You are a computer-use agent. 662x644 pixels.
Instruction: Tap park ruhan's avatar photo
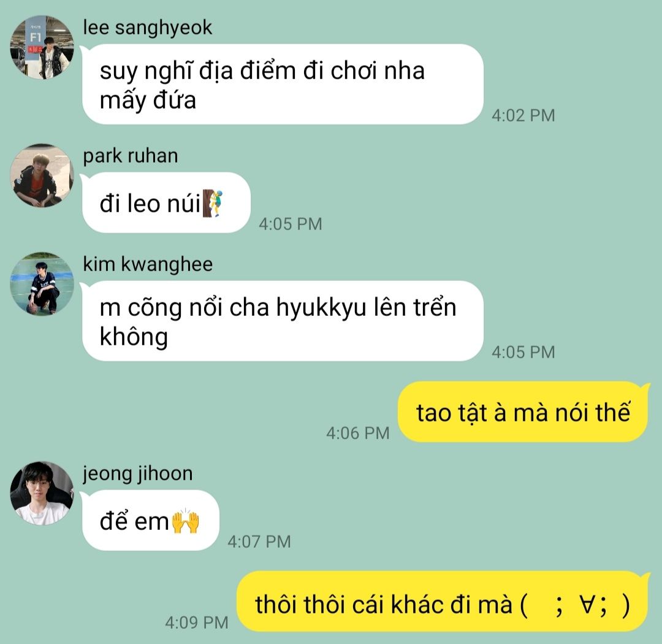point(42,176)
